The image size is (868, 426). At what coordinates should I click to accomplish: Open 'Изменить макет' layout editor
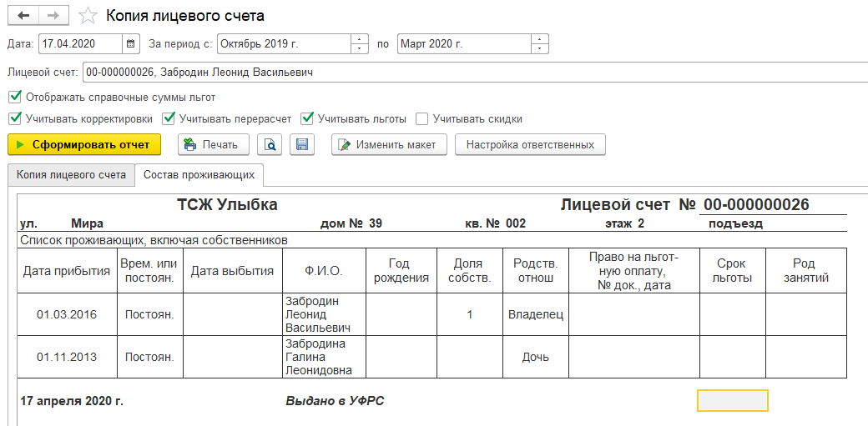click(x=389, y=145)
